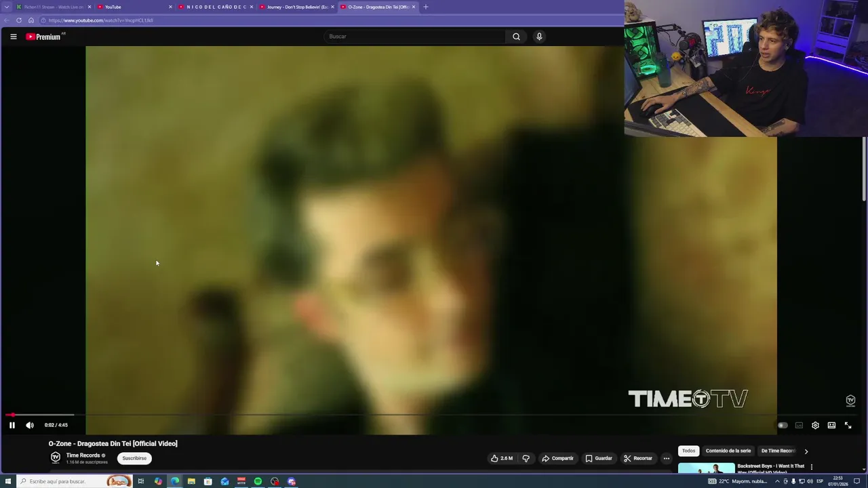
Task: Go back with the browser back arrow
Action: click(7, 20)
